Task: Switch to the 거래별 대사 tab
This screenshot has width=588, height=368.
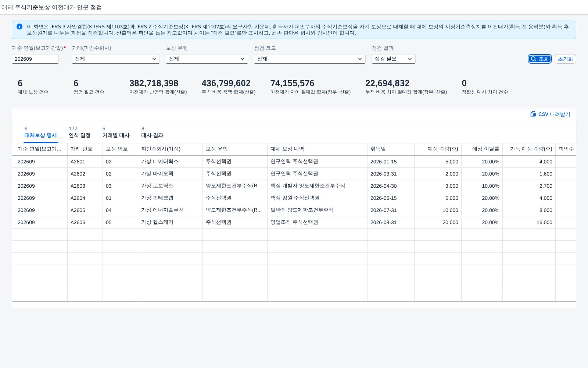Action: (116, 132)
